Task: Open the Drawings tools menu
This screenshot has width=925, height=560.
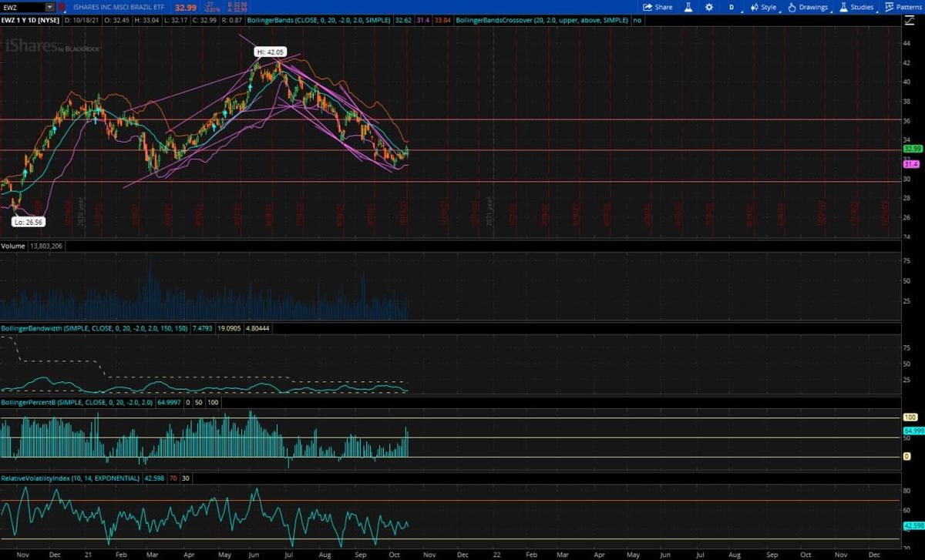Action: click(x=808, y=7)
